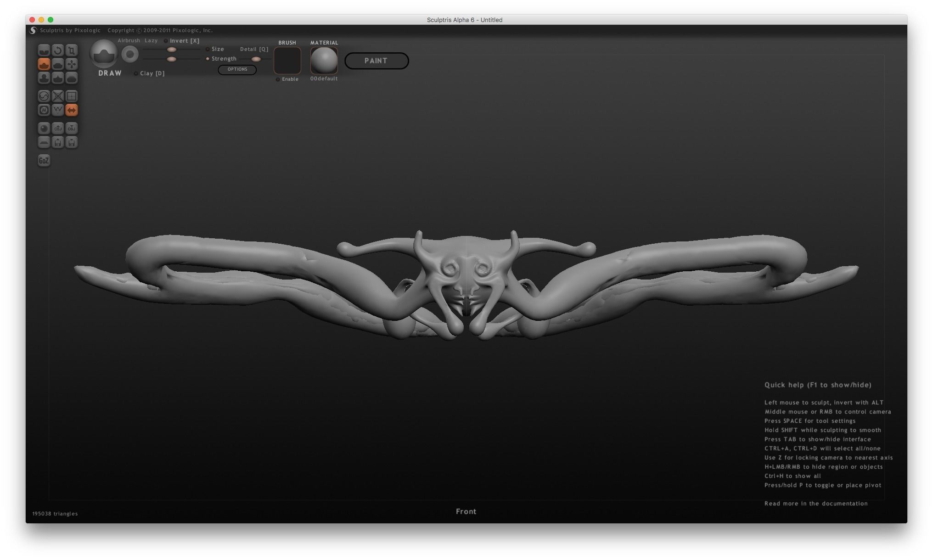The width and height of the screenshot is (933, 560).
Task: Select the Smooth brush tool
Action: point(72,78)
